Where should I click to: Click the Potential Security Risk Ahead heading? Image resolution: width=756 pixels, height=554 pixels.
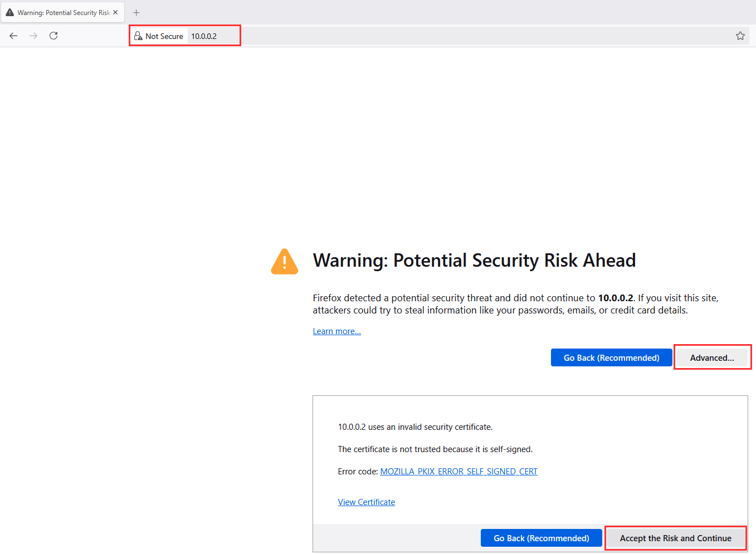[474, 261]
